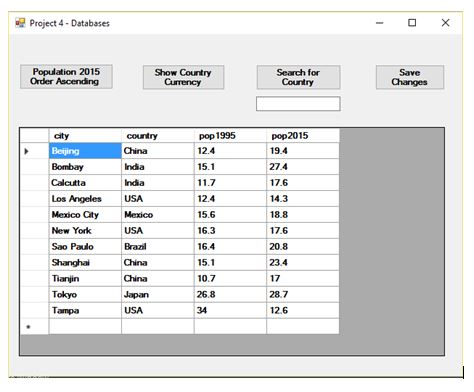Select pop1995 value 26.8 for Tokyo

click(x=230, y=295)
